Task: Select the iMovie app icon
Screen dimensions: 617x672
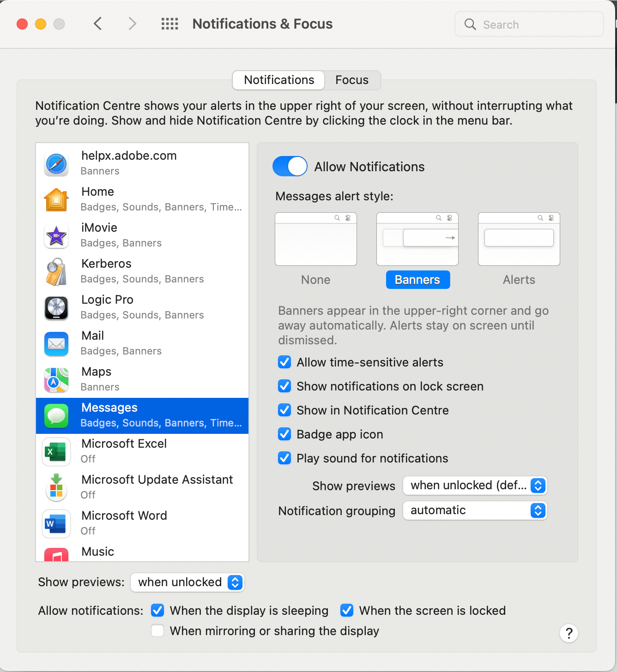Action: (56, 235)
